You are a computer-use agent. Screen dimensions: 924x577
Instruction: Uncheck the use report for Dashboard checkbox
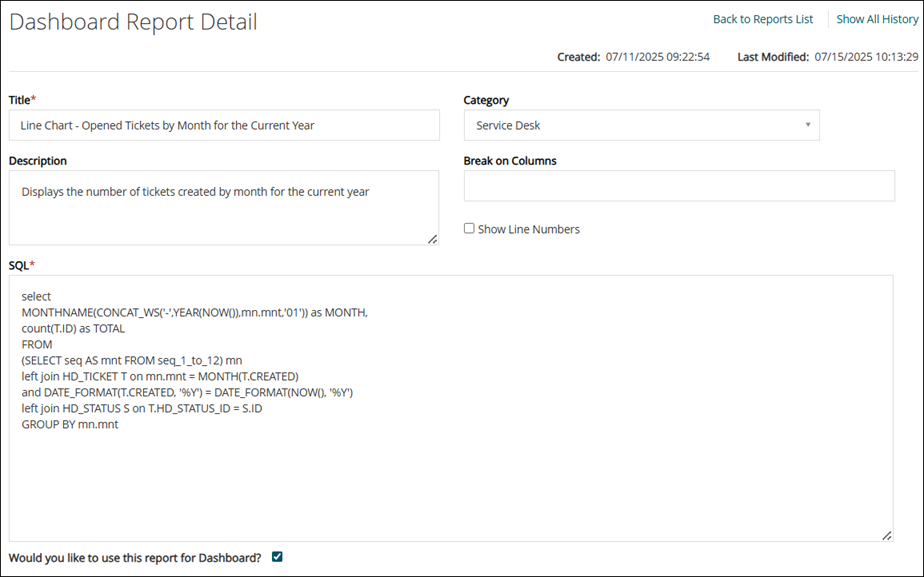point(277,557)
